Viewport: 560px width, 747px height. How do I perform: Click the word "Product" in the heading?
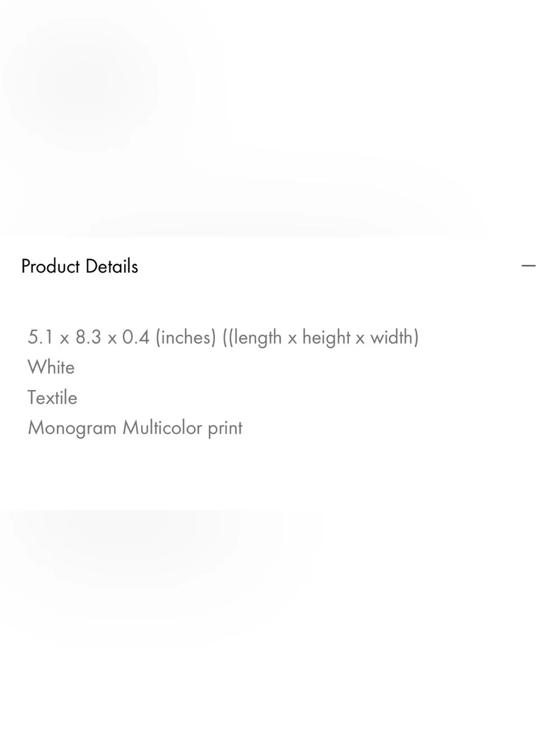point(50,266)
